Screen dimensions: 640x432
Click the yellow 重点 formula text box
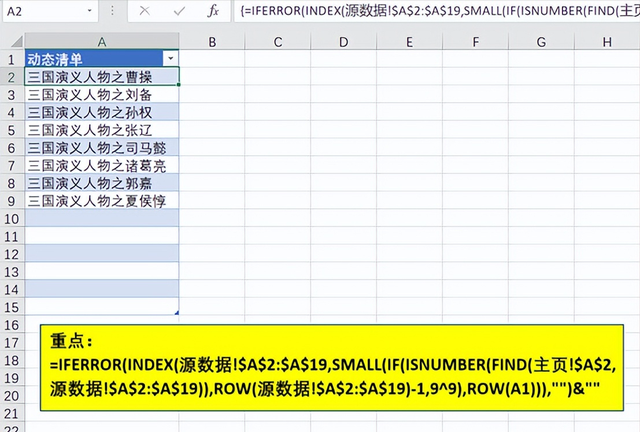point(332,367)
